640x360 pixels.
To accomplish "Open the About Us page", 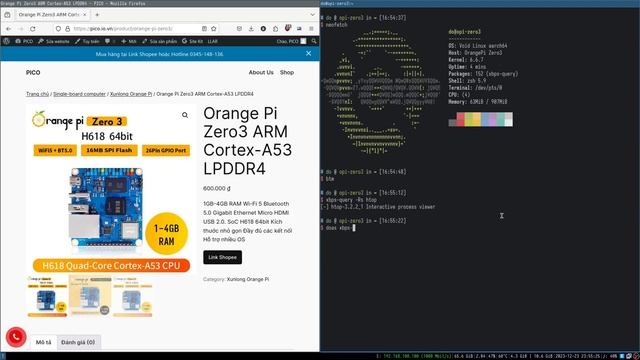I will pos(261,72).
